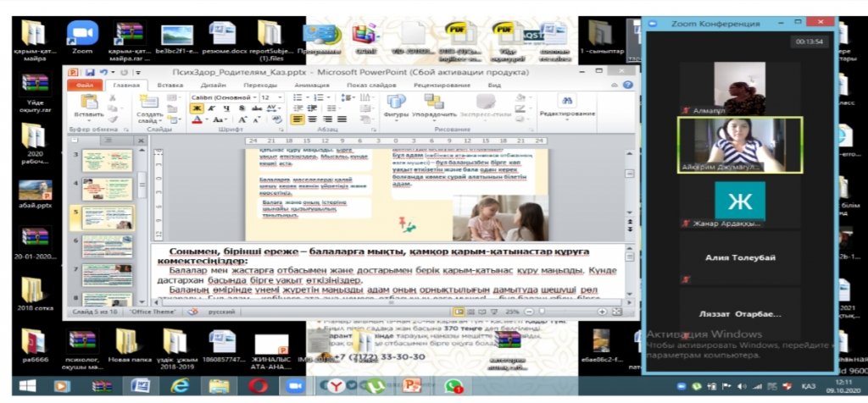Screen dimensions: 868x403
Task: Click the Office Theme status label
Action: pyautogui.click(x=153, y=312)
